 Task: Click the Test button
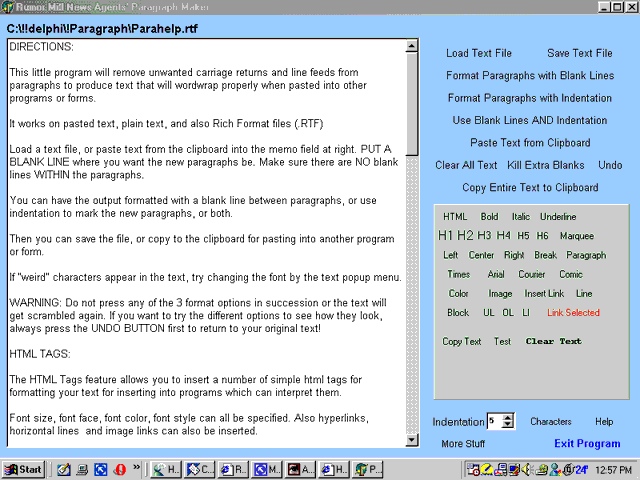pyautogui.click(x=502, y=341)
